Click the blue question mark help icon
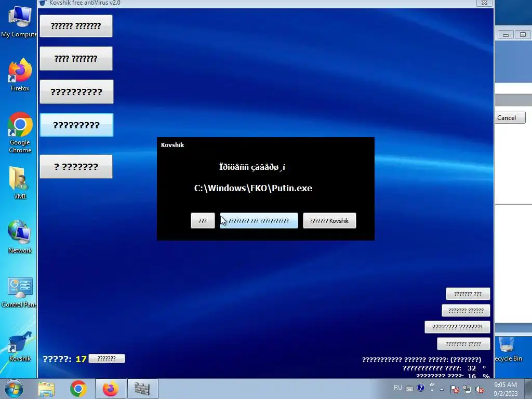The image size is (532, 399). pos(421,388)
